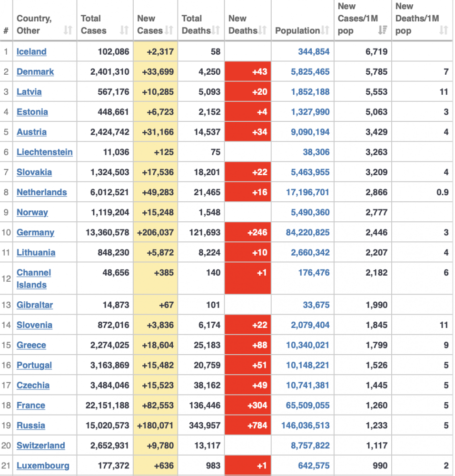
Task: Open Austria's statistics page
Action: coord(31,132)
